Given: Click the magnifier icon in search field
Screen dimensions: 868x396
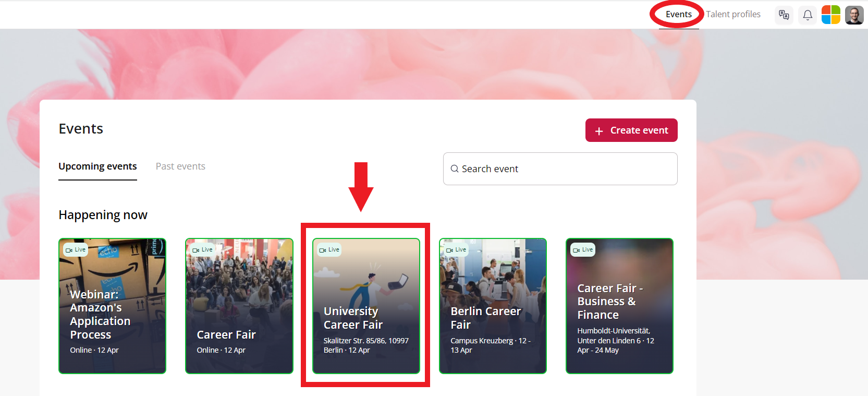Looking at the screenshot, I should (x=455, y=169).
